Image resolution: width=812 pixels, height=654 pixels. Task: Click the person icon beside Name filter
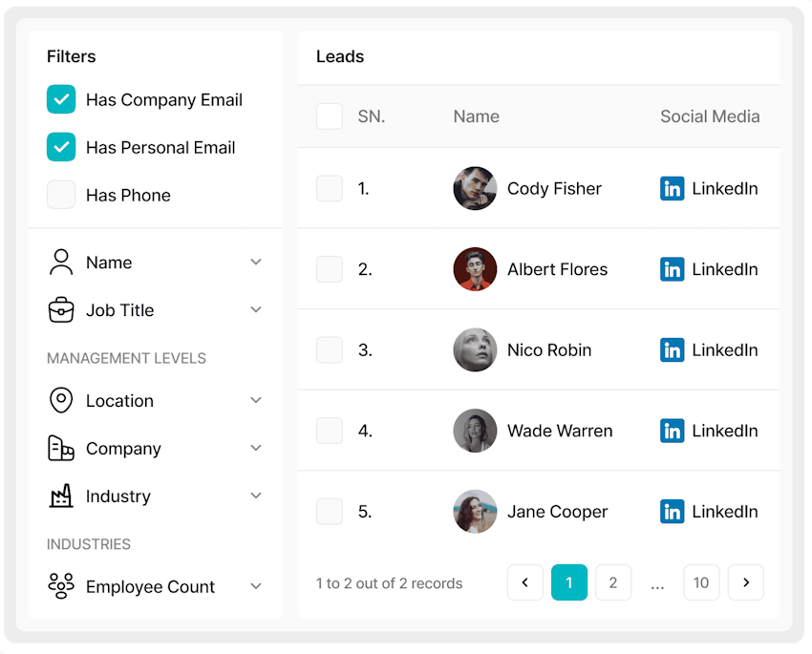click(x=61, y=263)
